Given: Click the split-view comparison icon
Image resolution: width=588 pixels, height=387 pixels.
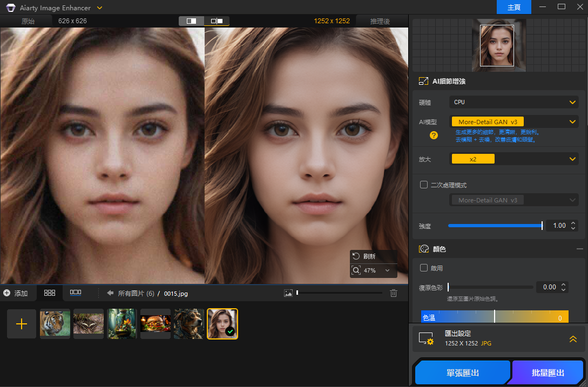Looking at the screenshot, I should tap(192, 21).
